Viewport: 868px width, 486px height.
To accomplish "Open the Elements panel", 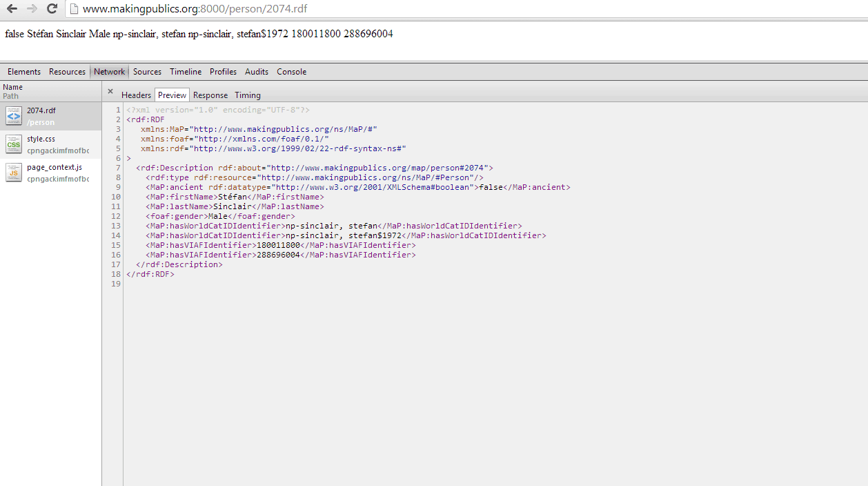I will [24, 72].
